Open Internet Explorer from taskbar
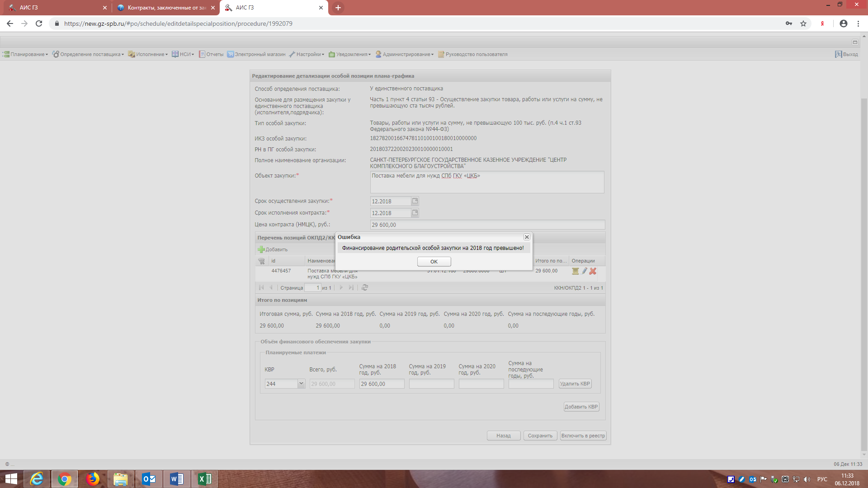The image size is (868, 488). tap(37, 479)
